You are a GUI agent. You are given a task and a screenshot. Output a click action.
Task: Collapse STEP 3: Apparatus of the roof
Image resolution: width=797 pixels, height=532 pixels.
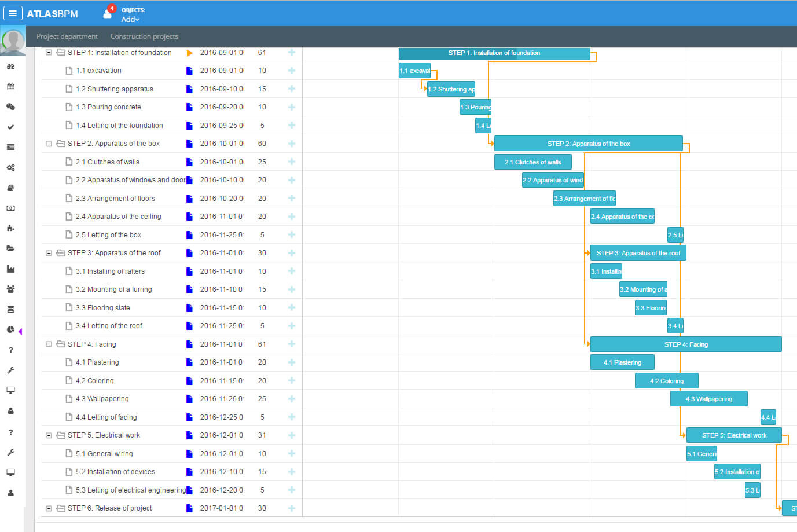coord(49,253)
